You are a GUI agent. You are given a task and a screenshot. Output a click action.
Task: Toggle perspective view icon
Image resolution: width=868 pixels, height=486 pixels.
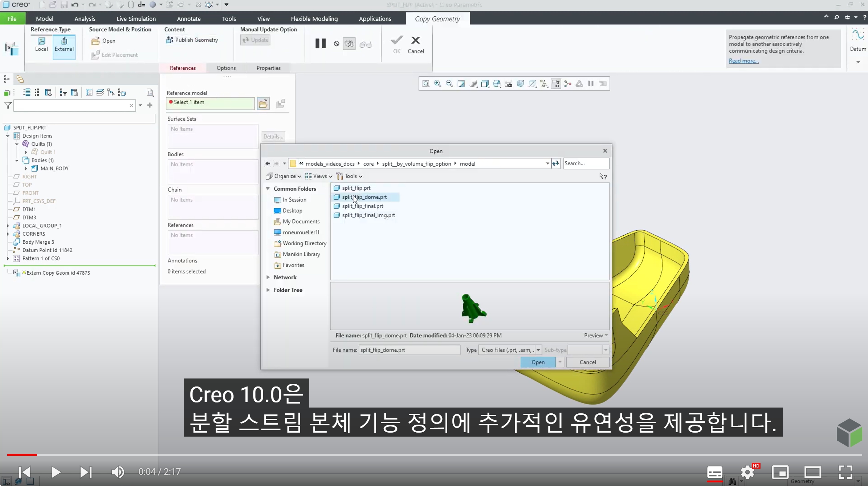520,84
